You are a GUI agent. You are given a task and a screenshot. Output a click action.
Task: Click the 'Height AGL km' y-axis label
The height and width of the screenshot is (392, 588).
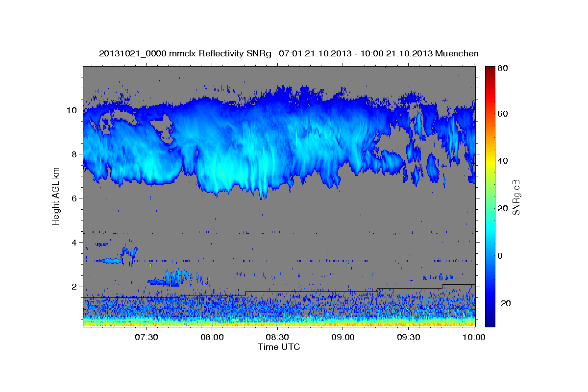tap(56, 197)
